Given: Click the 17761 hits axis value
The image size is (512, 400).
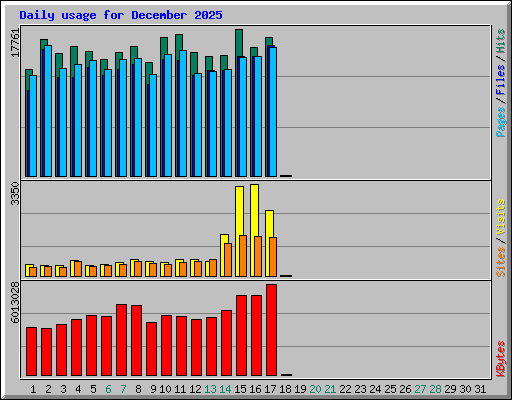Looking at the screenshot, I should (x=16, y=43).
